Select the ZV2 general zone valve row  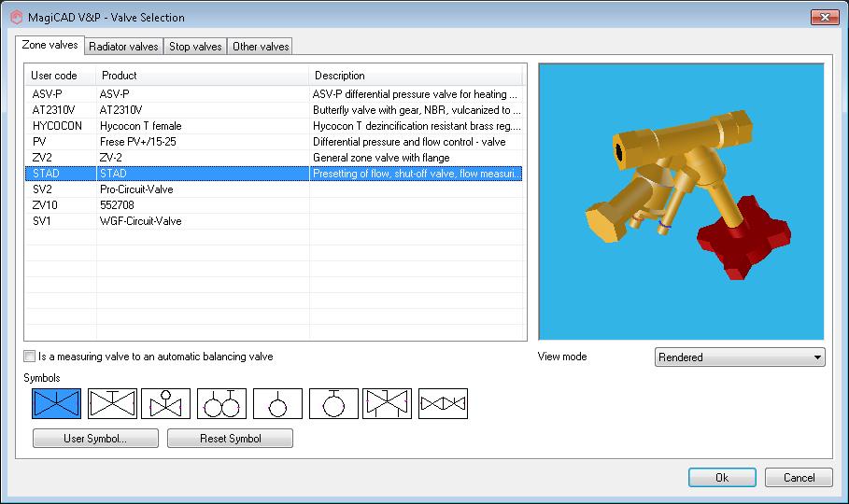(x=274, y=158)
